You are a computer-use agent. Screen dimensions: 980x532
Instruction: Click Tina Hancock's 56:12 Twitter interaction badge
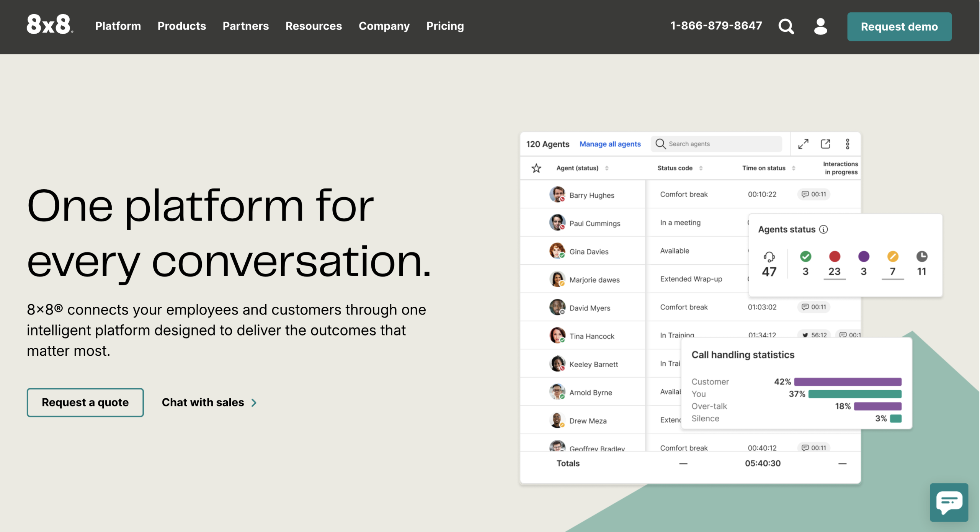[814, 335]
